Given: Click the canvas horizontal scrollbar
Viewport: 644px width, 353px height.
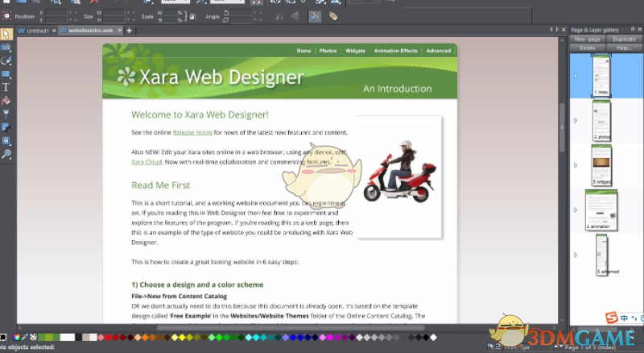Looking at the screenshot, I should [291, 328].
